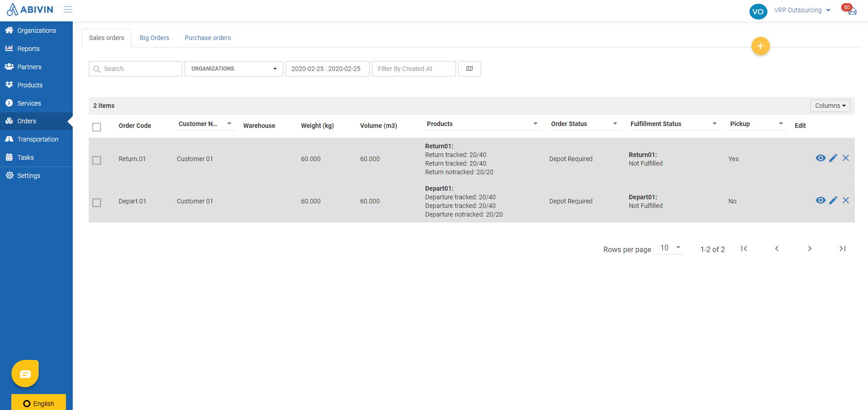868x410 pixels.
Task: View details of order Return.01
Action: click(x=820, y=158)
